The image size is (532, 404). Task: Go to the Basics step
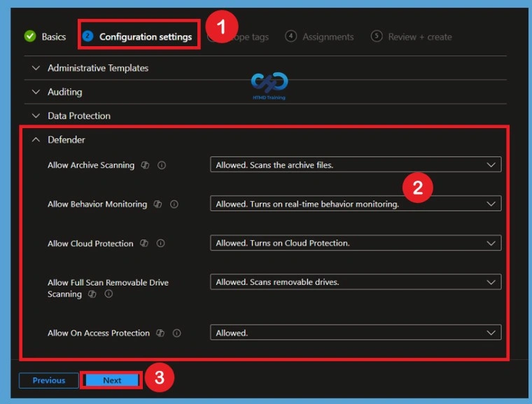[x=45, y=36]
